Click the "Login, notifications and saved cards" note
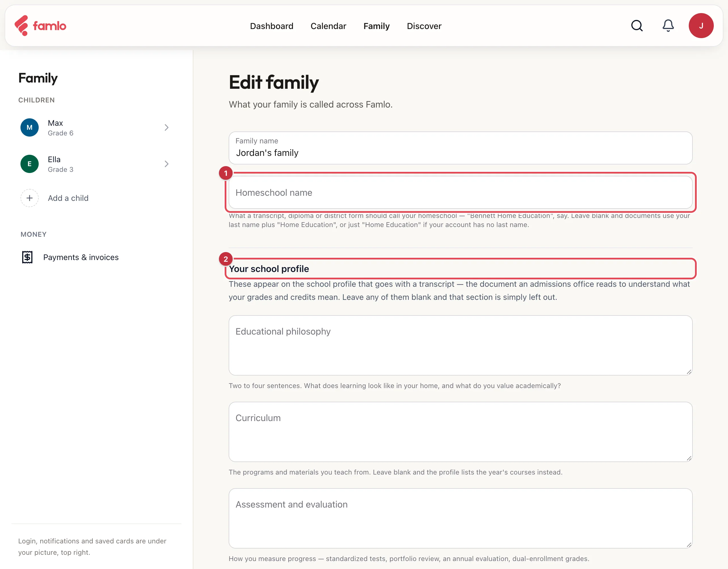The width and height of the screenshot is (728, 569). pyautogui.click(x=92, y=547)
